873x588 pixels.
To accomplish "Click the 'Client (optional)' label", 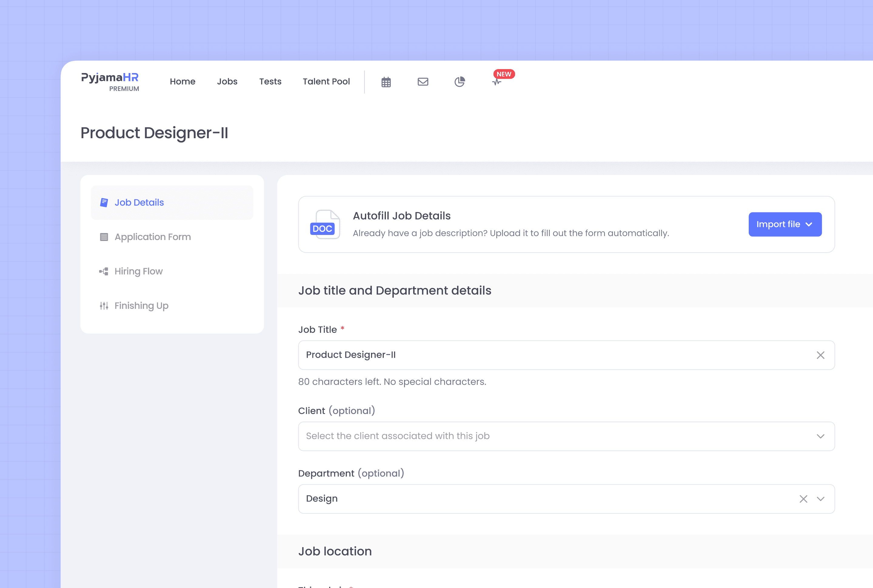I will [x=336, y=411].
